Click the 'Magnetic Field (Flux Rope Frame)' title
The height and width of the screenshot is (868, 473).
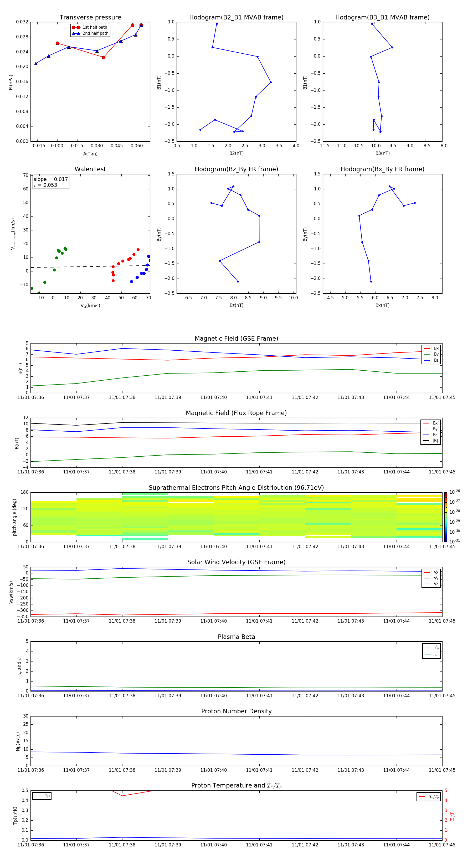[236, 413]
